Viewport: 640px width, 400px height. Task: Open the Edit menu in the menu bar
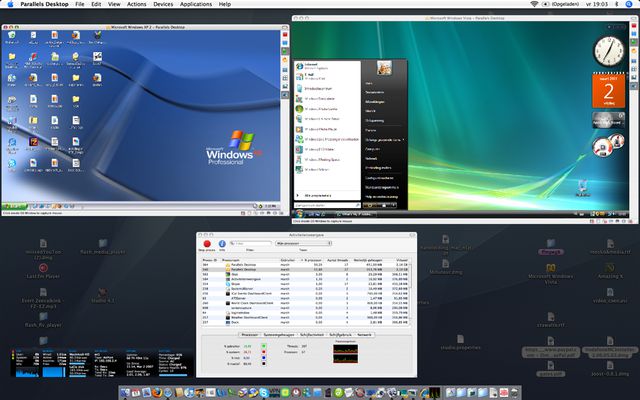pos(96,4)
